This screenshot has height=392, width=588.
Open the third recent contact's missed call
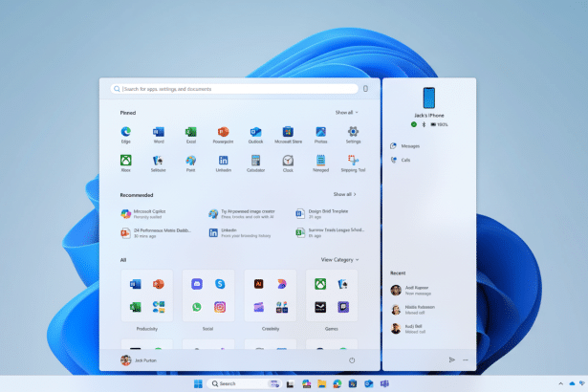(408, 329)
